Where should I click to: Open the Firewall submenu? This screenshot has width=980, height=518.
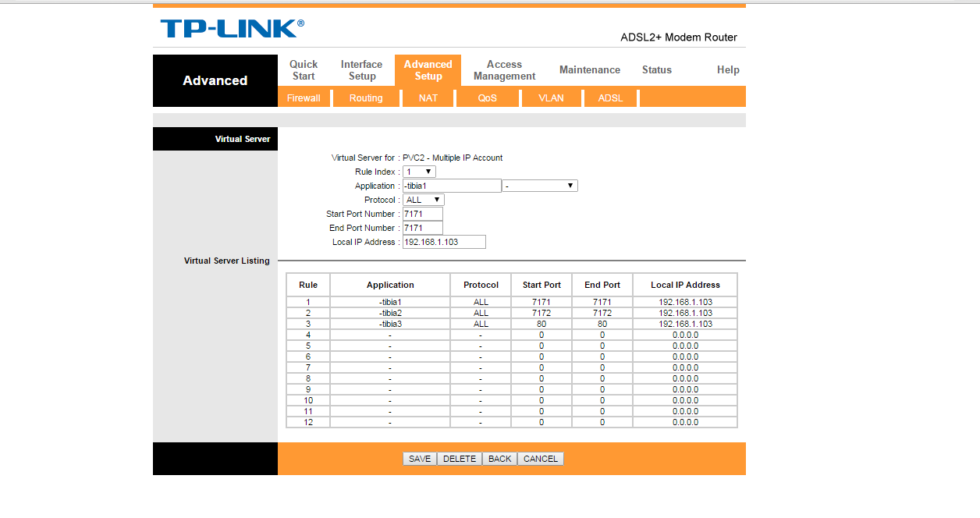click(x=304, y=98)
